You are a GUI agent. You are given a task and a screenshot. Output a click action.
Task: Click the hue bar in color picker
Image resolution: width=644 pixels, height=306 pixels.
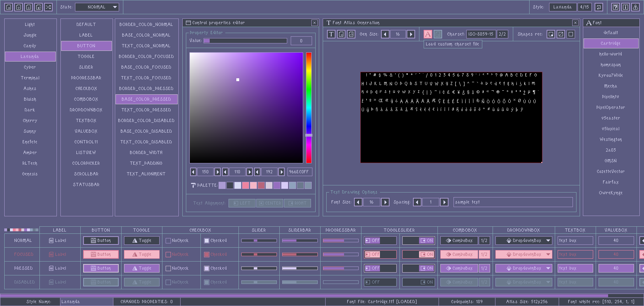pos(309,107)
